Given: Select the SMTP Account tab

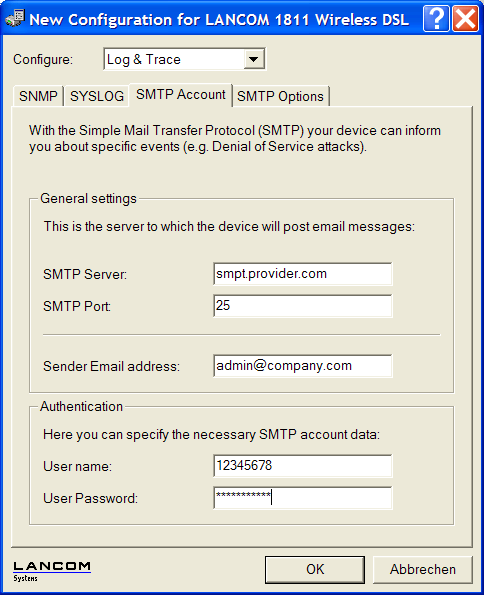Looking at the screenshot, I should [181, 94].
